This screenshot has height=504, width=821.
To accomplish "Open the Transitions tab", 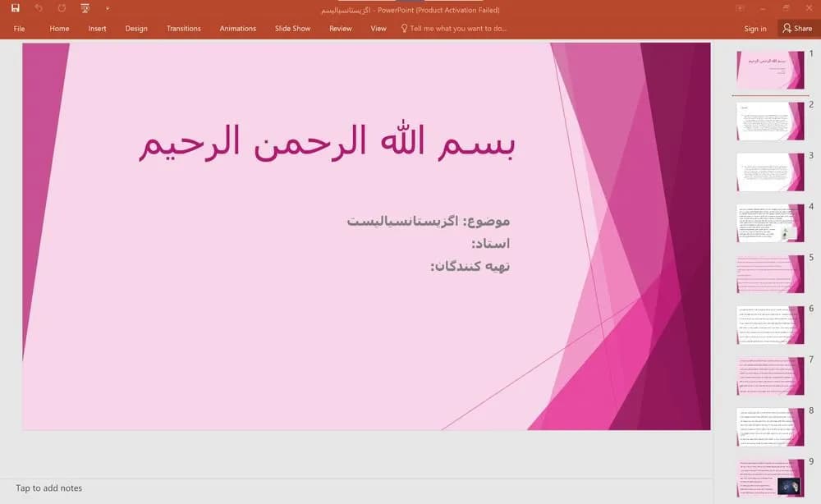I will [184, 29].
